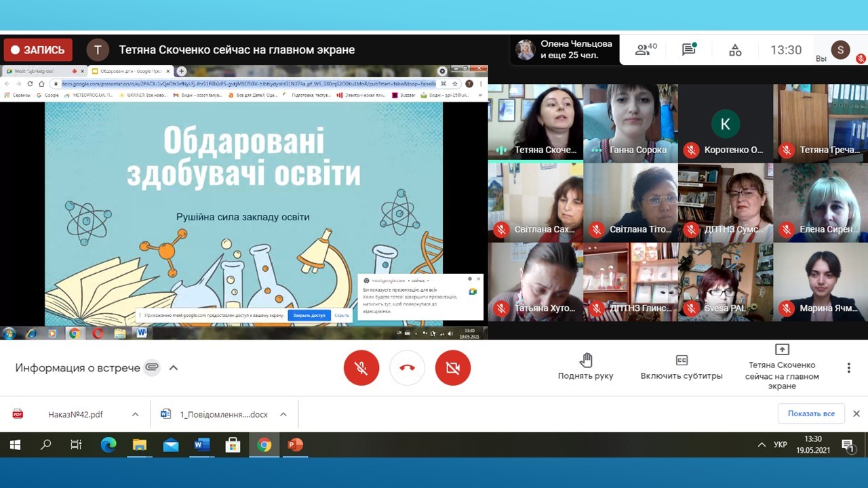Open the presenting status Тетяна Скоченко button
The image size is (868, 488).
(782, 367)
